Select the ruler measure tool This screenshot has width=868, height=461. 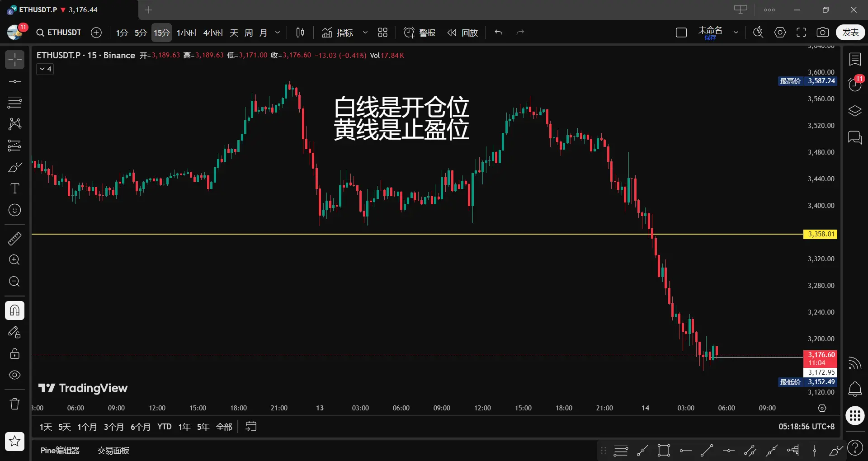tap(14, 239)
